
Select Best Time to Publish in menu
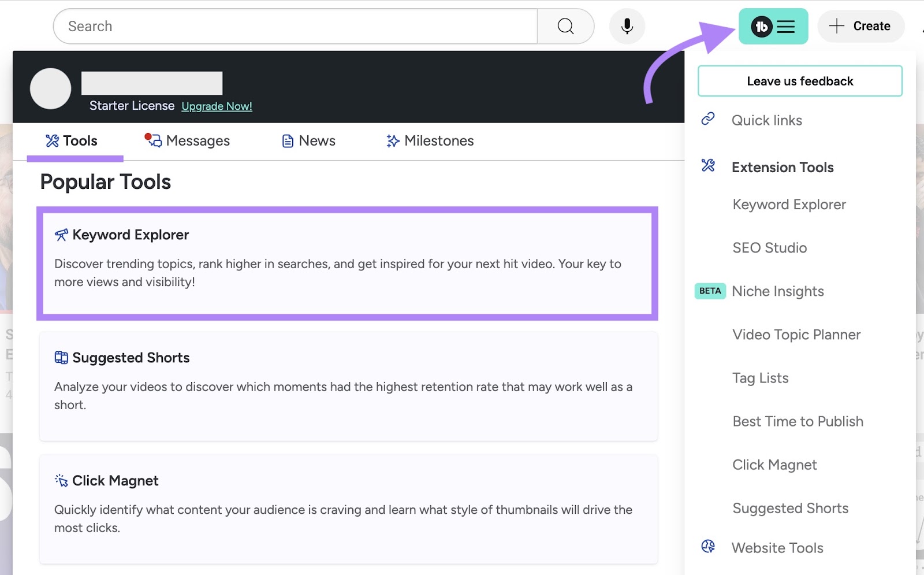click(x=798, y=421)
